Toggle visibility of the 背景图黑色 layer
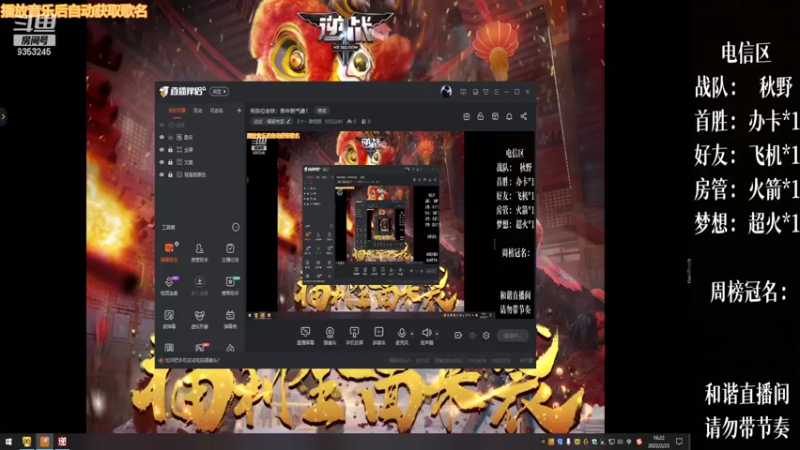Viewport: 800px width, 450px height. (x=162, y=174)
